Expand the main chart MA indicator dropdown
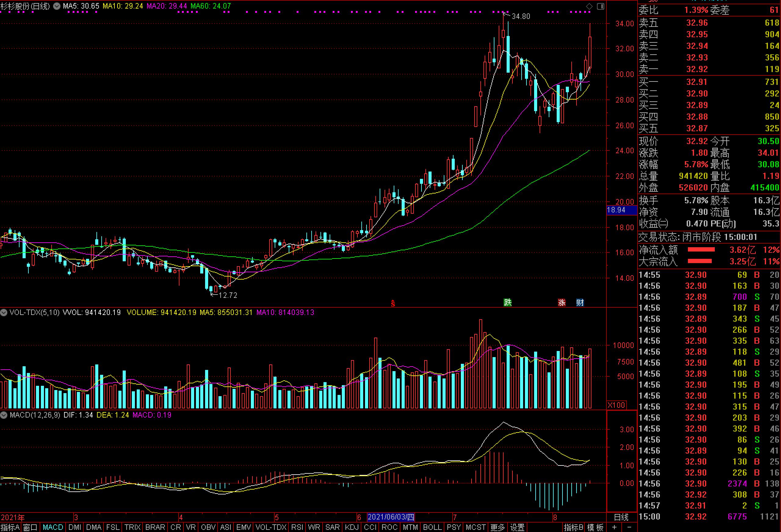The width and height of the screenshot is (781, 532). (x=57, y=6)
